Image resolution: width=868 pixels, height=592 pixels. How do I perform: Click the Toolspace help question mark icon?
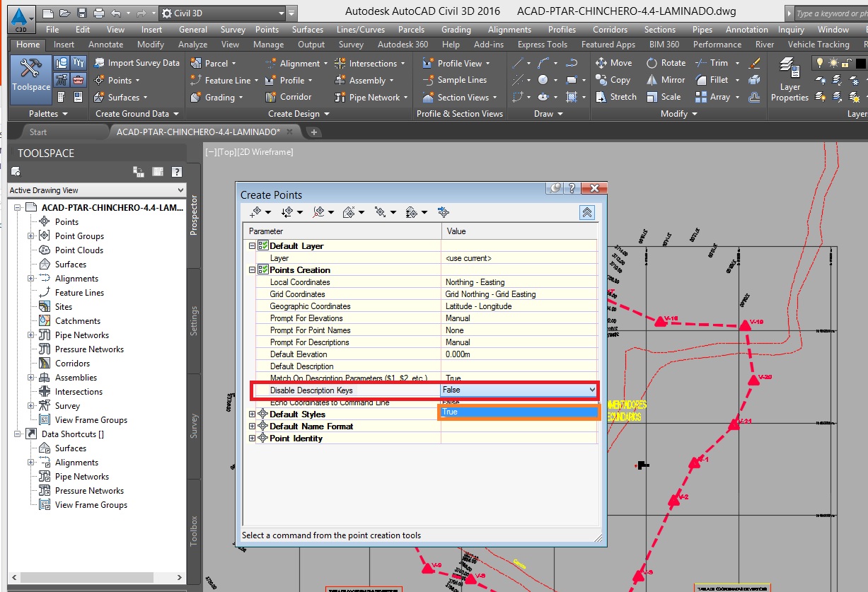coord(177,171)
